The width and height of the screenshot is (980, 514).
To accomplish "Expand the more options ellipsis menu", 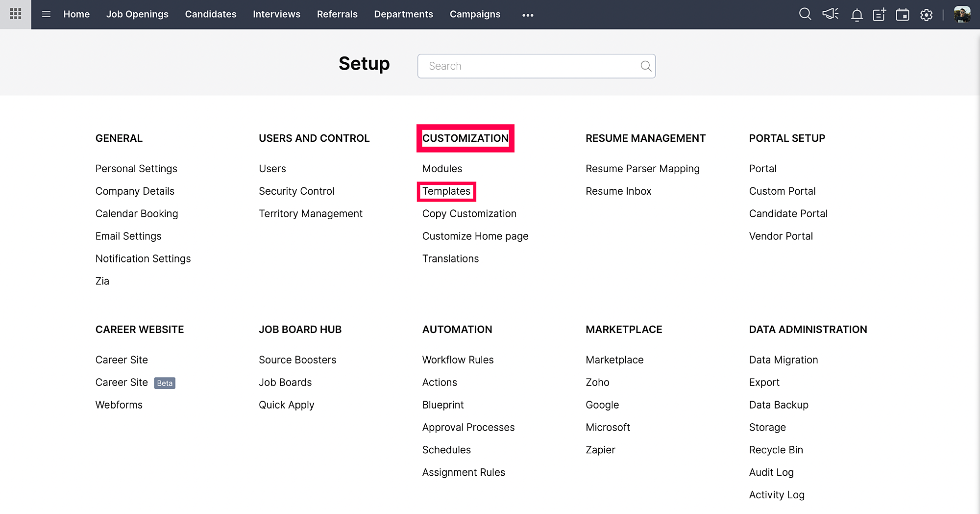I will (x=528, y=15).
